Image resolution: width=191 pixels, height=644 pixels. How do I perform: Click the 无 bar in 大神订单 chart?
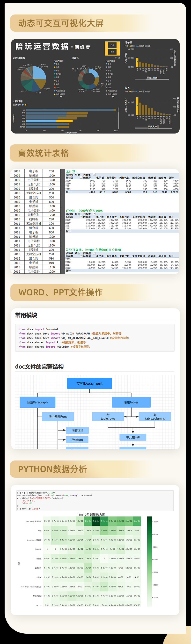(71, 110)
